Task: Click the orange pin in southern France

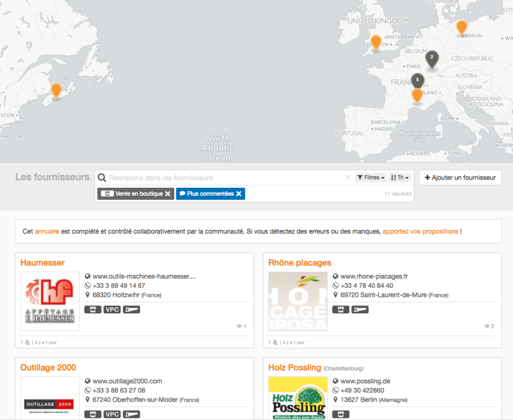Action: (x=417, y=96)
